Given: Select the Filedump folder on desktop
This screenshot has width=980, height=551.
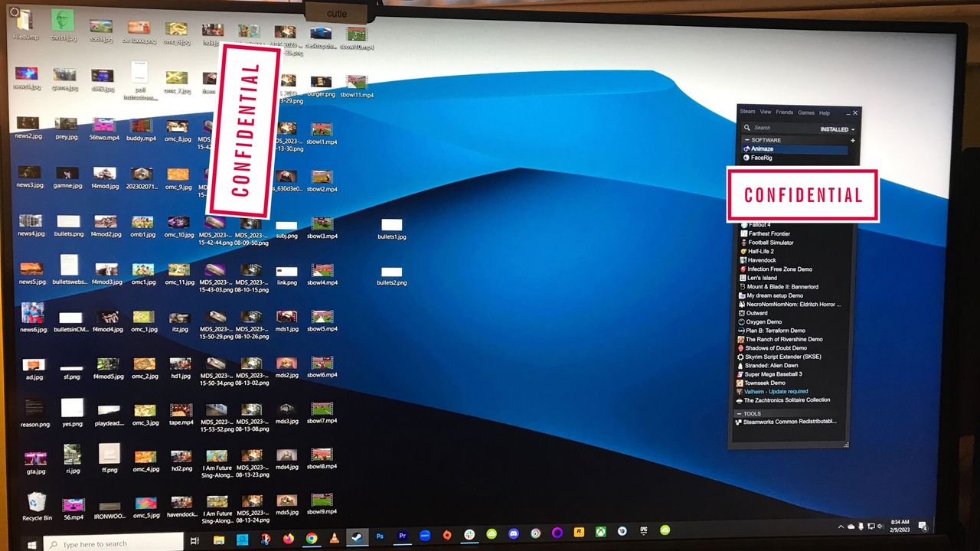Looking at the screenshot, I should (x=24, y=24).
